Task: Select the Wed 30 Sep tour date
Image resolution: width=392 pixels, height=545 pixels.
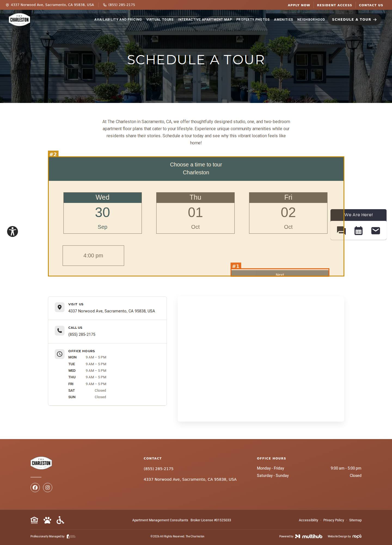Action: 103,213
